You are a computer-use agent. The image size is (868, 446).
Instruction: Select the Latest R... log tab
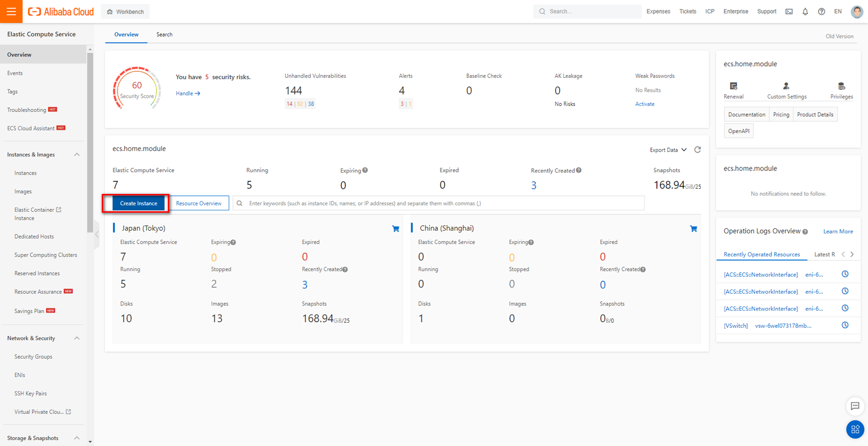tap(824, 254)
